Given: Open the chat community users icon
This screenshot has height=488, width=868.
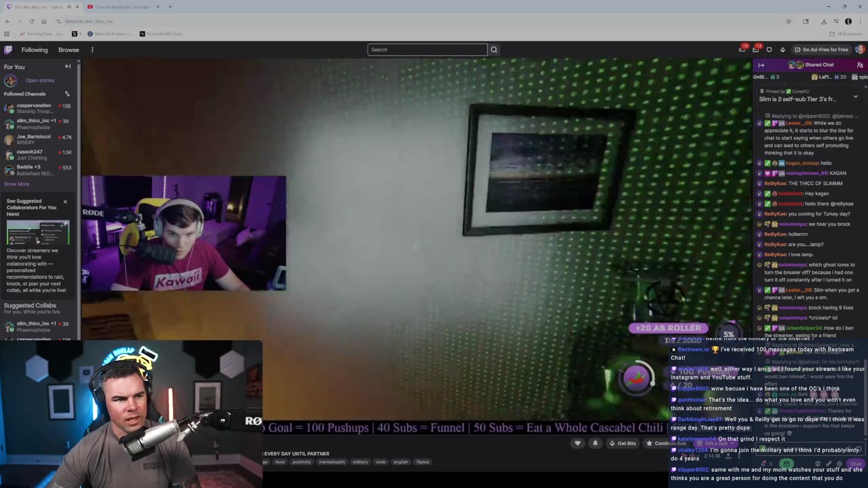Looking at the screenshot, I should (x=860, y=65).
